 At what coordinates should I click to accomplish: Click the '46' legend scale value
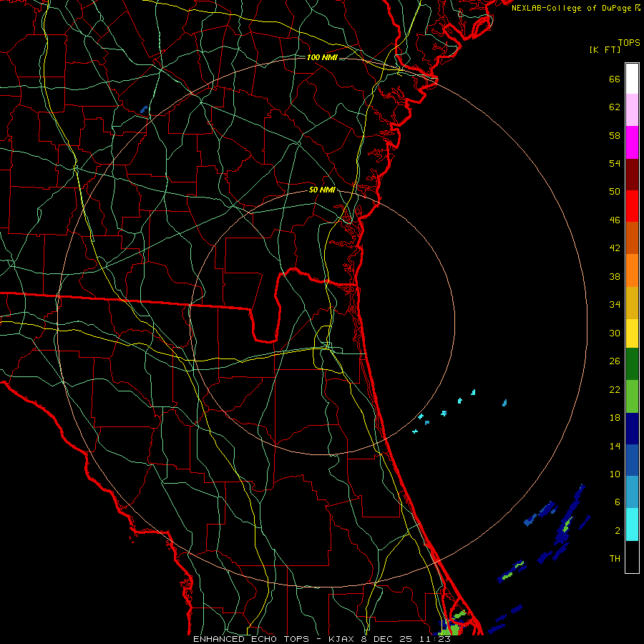(615, 220)
